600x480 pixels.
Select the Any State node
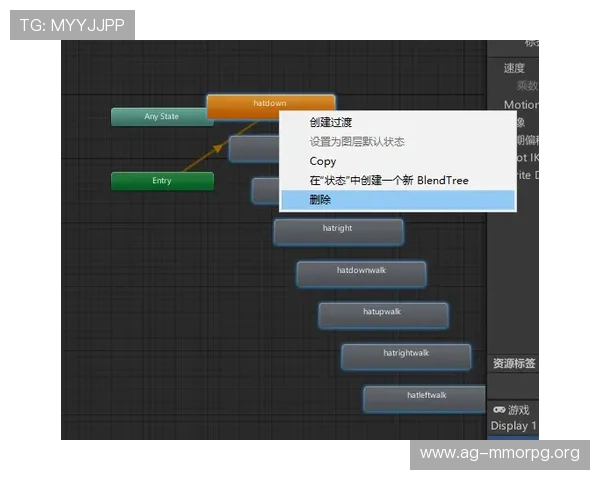(x=161, y=116)
